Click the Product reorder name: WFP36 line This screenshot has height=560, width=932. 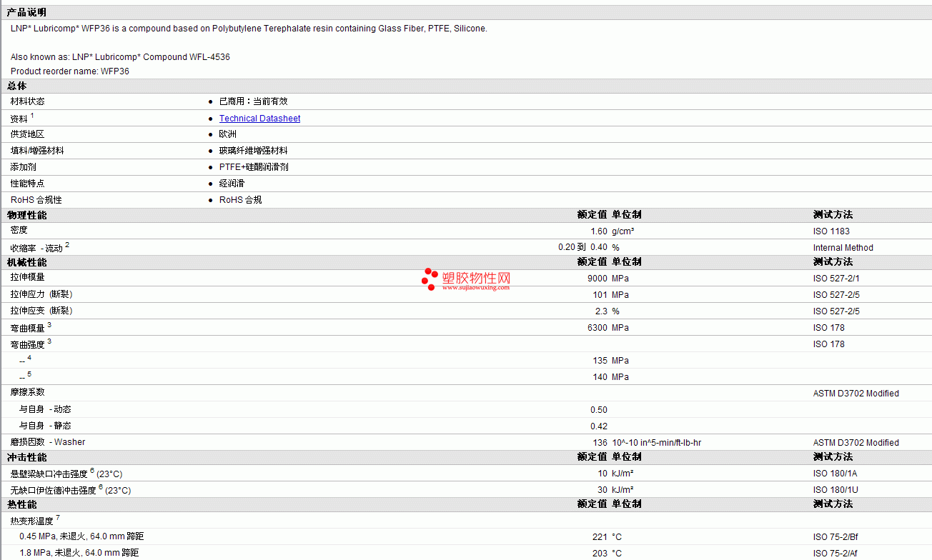coord(70,71)
